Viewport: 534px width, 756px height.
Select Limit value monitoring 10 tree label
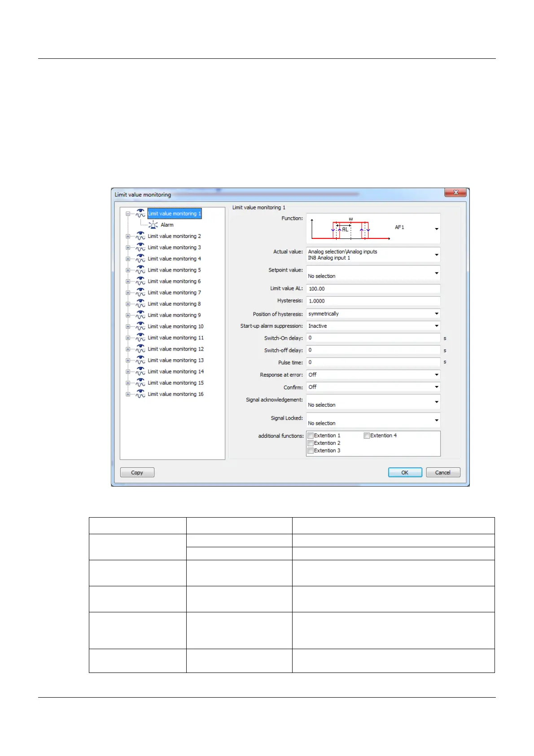pyautogui.click(x=176, y=326)
